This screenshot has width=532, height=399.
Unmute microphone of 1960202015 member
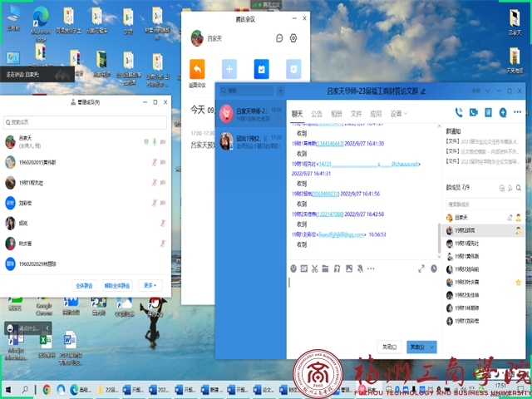[x=155, y=162]
